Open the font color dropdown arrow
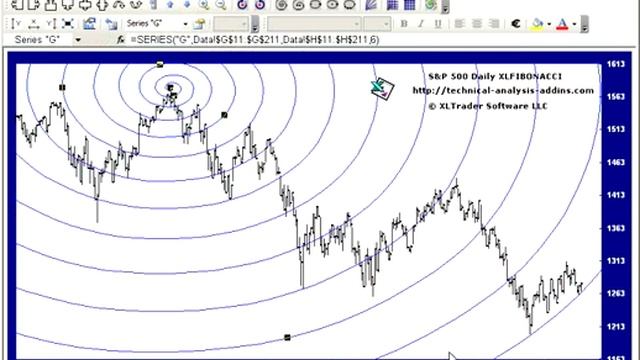640x360 pixels. (x=574, y=24)
